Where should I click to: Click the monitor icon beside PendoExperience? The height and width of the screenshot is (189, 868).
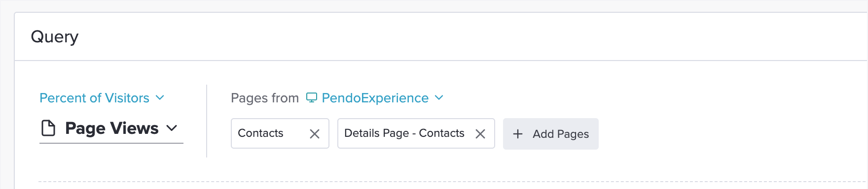click(x=312, y=97)
